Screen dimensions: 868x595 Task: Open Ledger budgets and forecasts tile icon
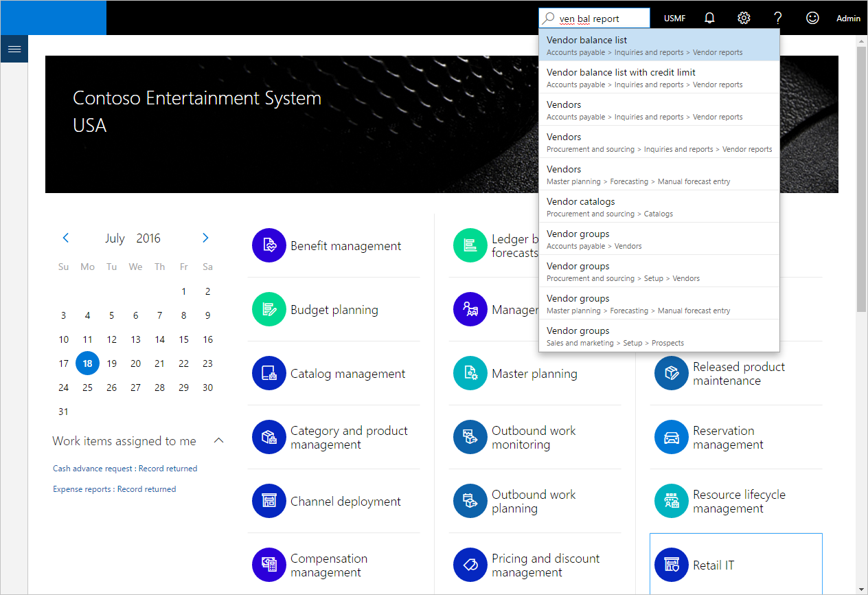click(x=470, y=245)
